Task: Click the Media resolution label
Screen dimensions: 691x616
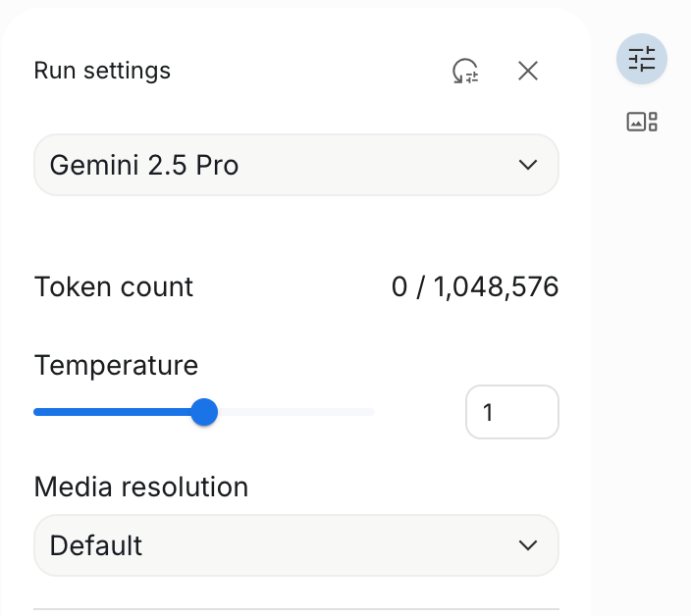Action: click(x=141, y=487)
